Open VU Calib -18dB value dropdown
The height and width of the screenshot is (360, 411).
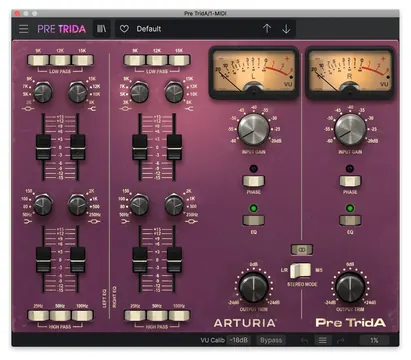(239, 340)
